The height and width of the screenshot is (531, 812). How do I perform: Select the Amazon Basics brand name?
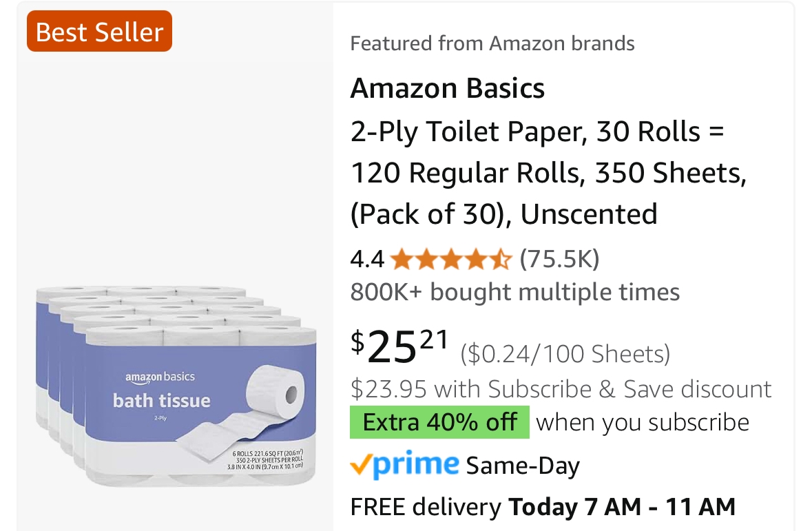pyautogui.click(x=448, y=88)
